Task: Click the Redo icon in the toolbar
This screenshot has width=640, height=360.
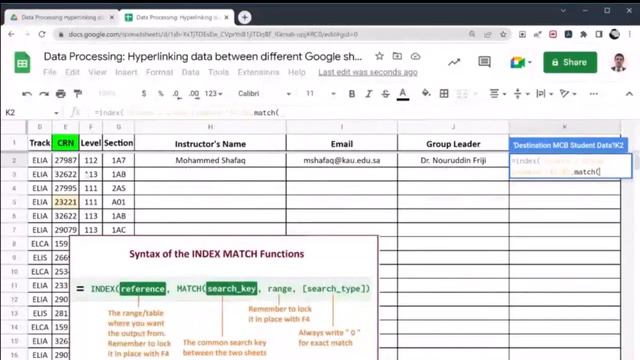Action: [x=44, y=94]
